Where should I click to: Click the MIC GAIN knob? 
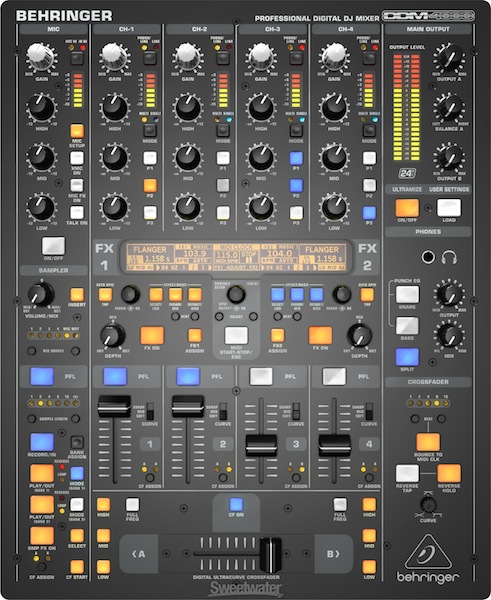(41, 57)
